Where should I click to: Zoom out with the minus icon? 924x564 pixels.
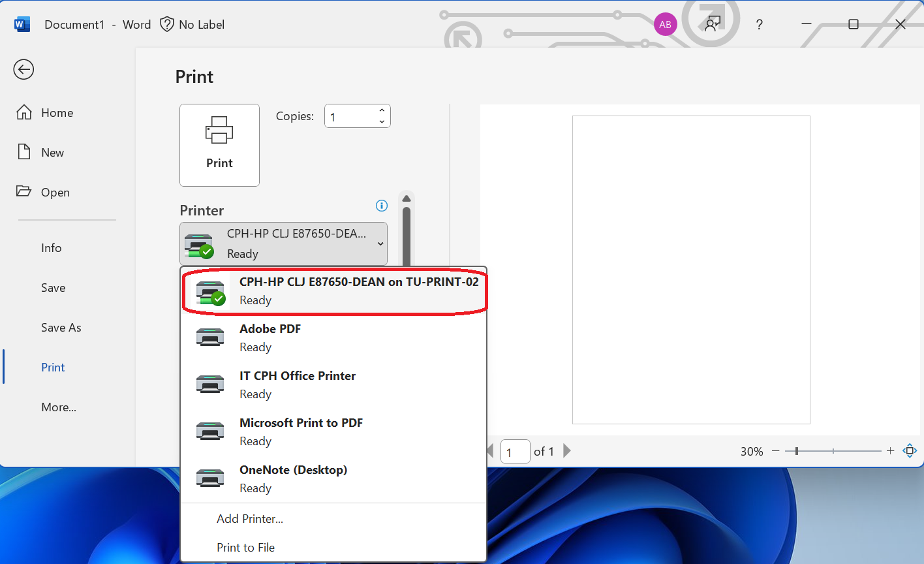pos(775,451)
